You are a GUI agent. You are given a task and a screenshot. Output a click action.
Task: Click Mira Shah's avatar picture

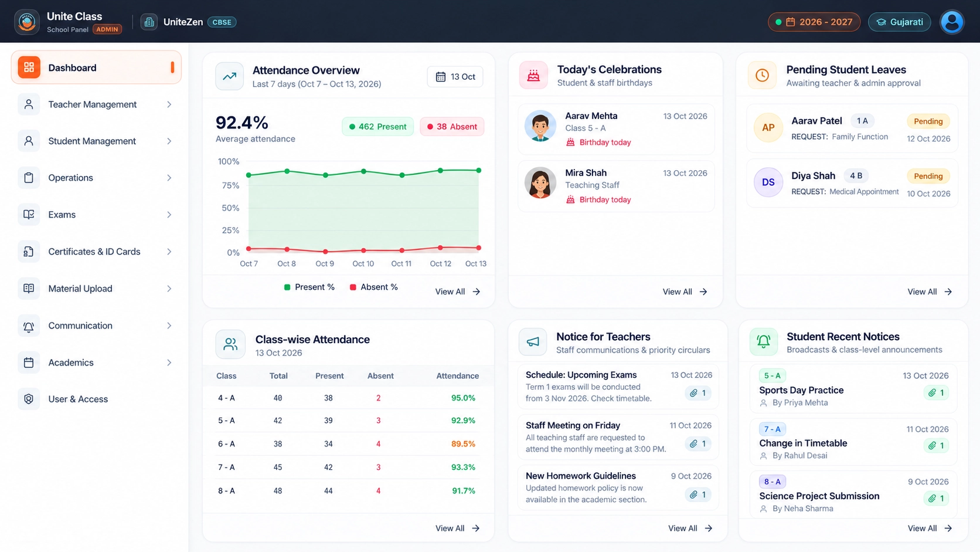540,183
